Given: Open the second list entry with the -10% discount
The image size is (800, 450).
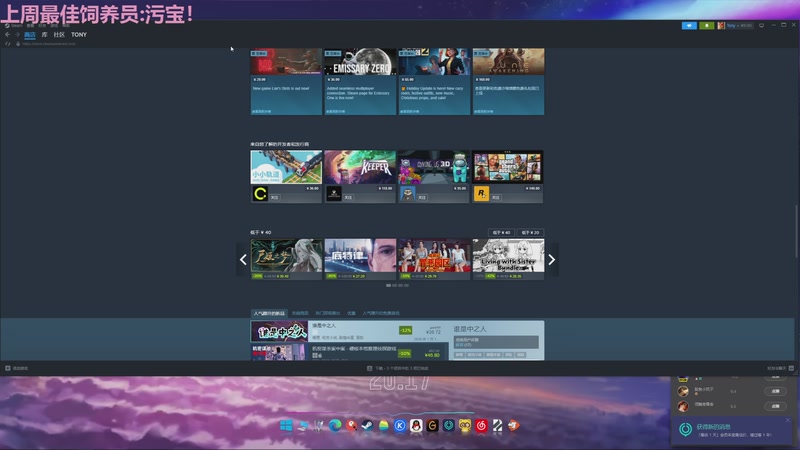Looking at the screenshot, I should (x=349, y=352).
